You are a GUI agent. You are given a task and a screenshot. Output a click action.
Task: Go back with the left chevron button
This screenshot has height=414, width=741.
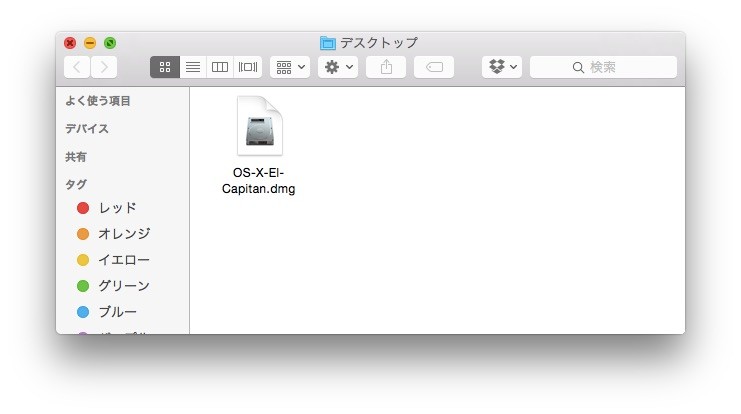[77, 67]
